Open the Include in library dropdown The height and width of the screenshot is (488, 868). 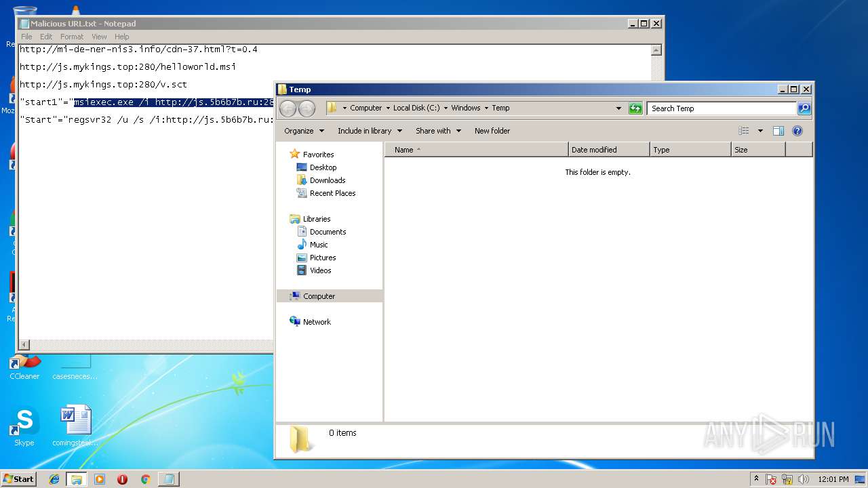[370, 131]
